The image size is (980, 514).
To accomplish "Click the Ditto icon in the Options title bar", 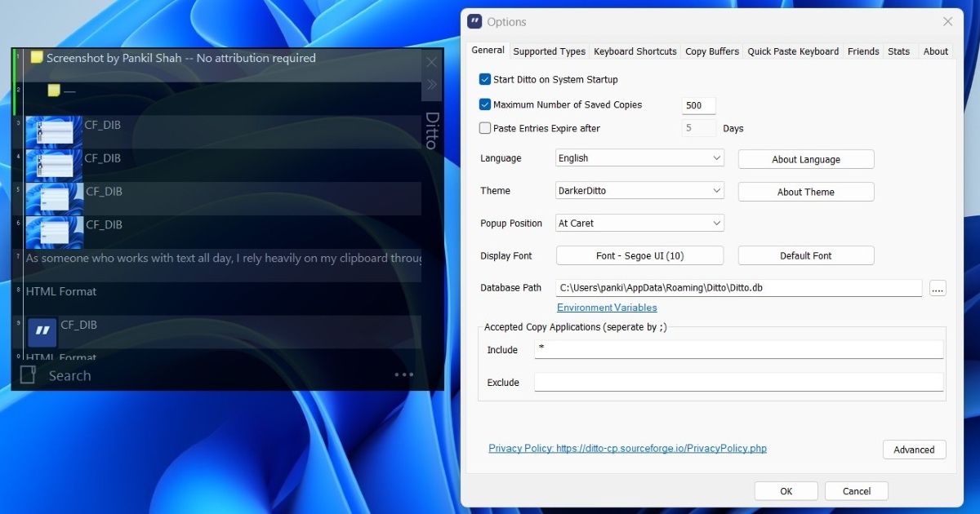I will point(473,21).
